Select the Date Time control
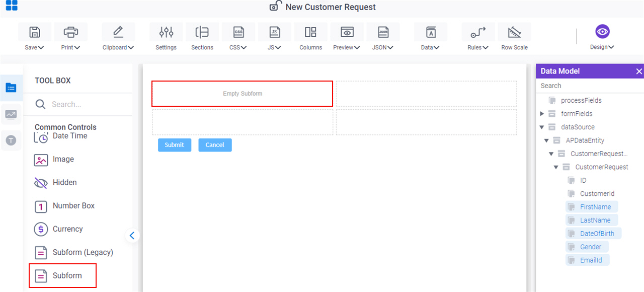Screen dimensions: 644x292 click(x=61, y=136)
